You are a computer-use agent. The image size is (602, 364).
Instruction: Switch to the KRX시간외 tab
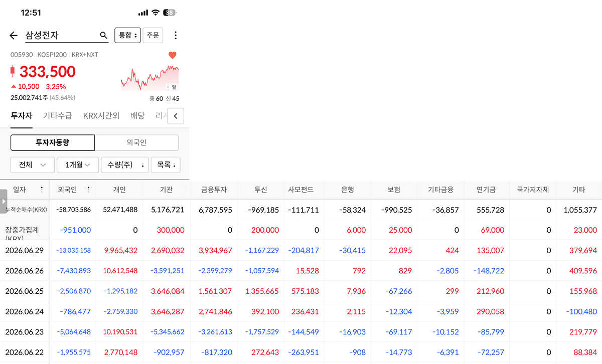(101, 116)
